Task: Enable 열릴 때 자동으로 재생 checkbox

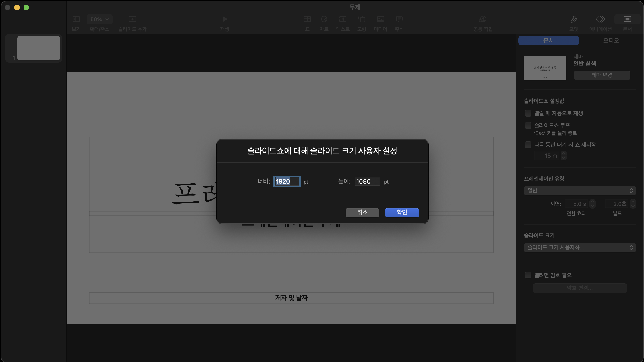Action: (528, 113)
